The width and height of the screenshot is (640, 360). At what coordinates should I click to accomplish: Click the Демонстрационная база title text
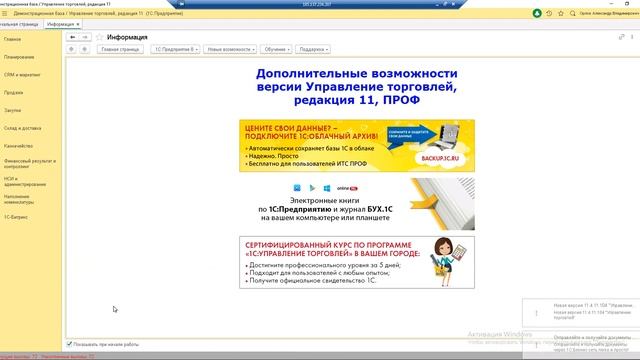[98, 13]
